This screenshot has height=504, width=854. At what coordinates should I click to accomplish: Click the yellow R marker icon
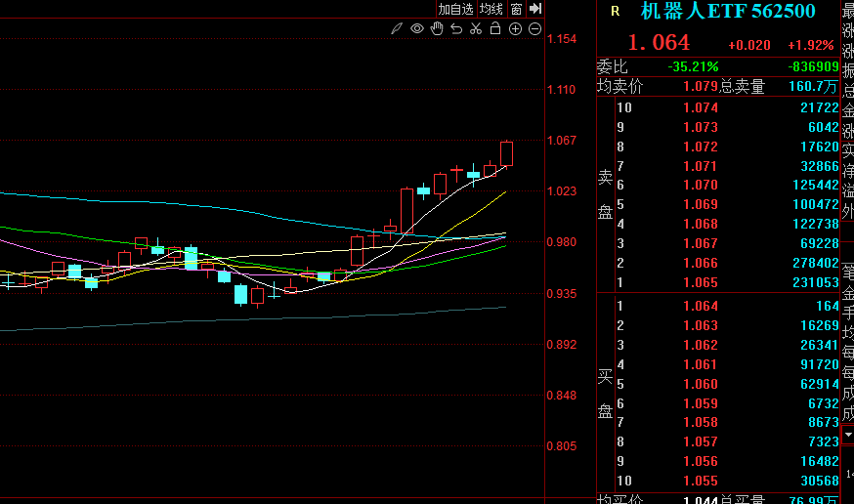[x=615, y=12]
